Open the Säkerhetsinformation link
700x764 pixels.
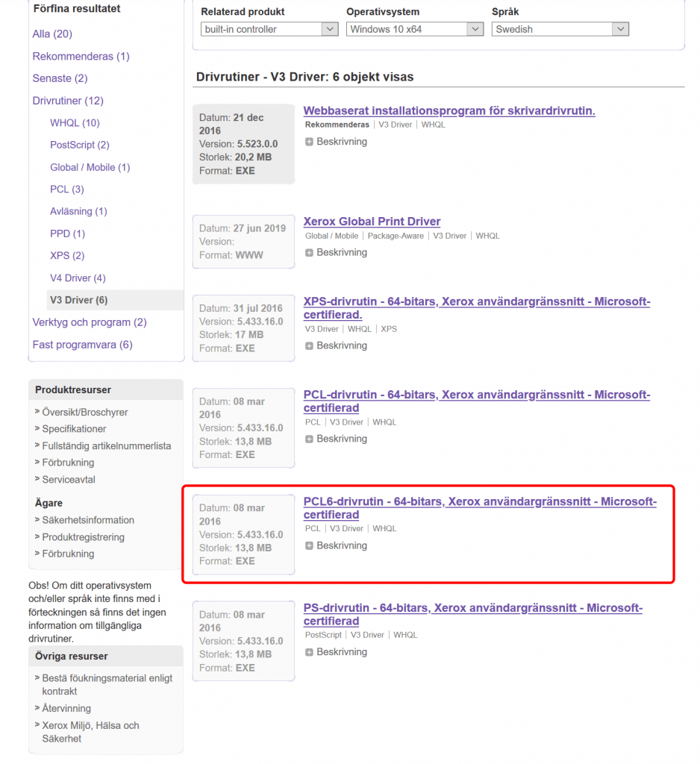tap(88, 520)
